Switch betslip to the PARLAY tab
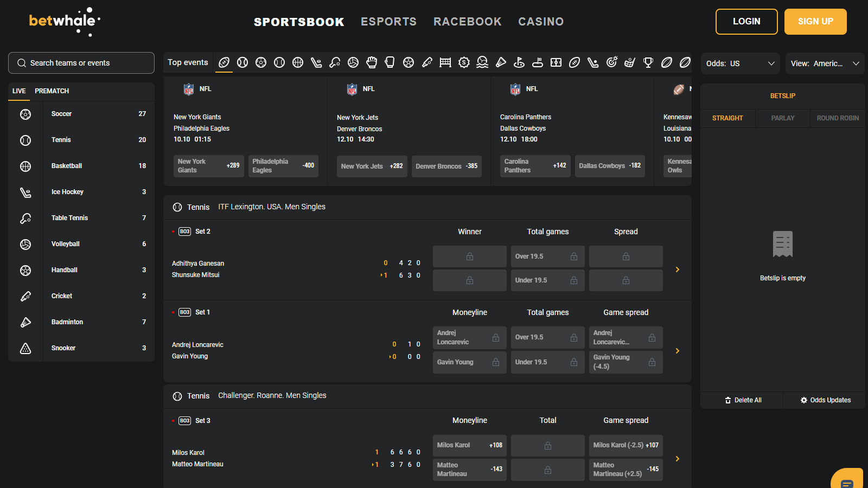 pyautogui.click(x=782, y=118)
